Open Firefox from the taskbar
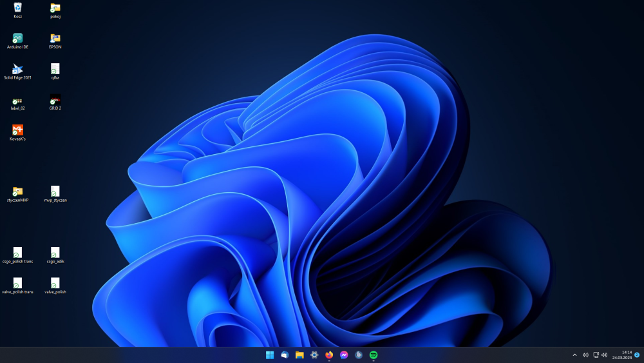 pos(329,355)
